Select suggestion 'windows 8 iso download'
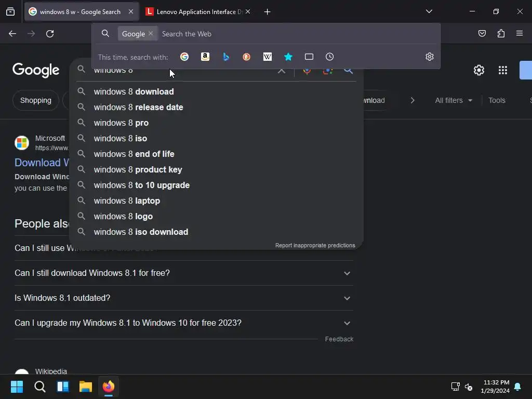The height and width of the screenshot is (399, 532). (216, 232)
